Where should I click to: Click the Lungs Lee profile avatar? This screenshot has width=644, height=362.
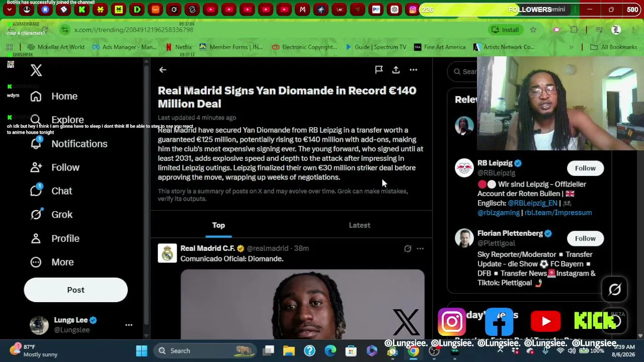(39, 325)
